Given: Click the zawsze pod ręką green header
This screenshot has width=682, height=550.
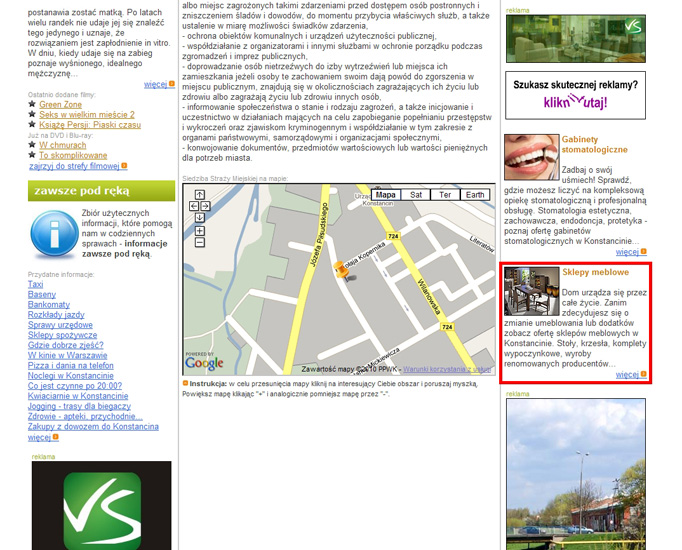Looking at the screenshot, I should pos(101,191).
